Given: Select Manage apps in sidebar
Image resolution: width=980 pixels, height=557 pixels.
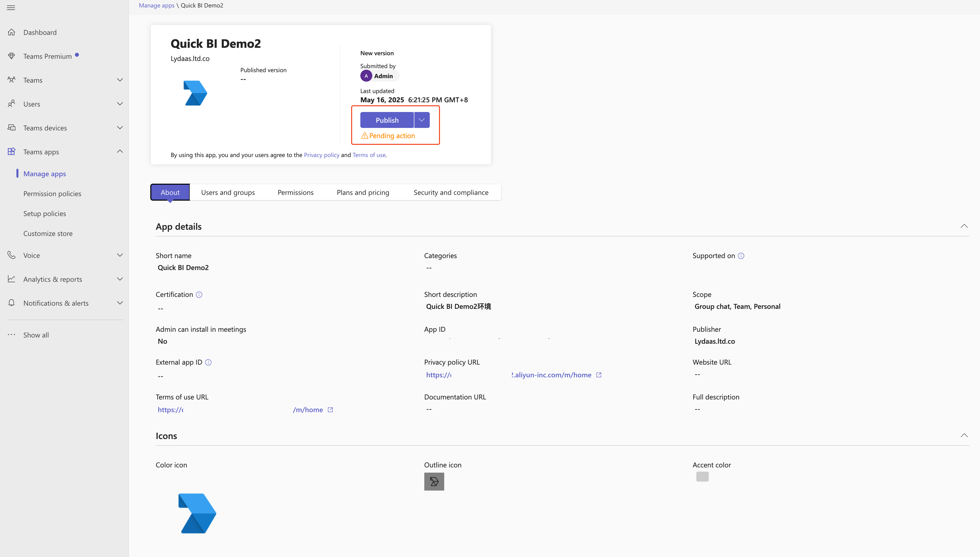Looking at the screenshot, I should [45, 174].
